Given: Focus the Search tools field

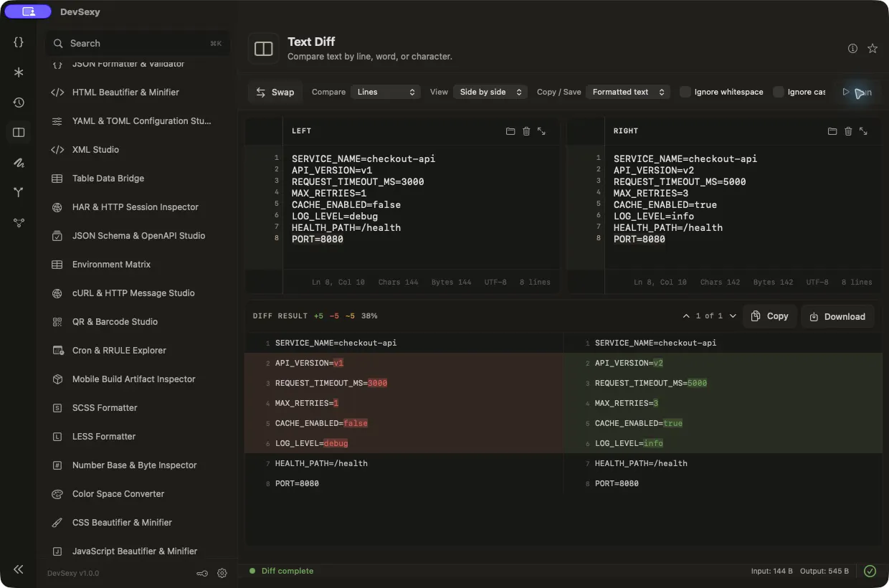Looking at the screenshot, I should click(138, 44).
